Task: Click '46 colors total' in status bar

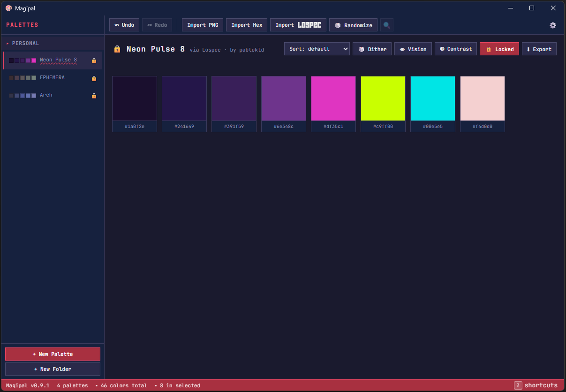Action: pos(124,385)
